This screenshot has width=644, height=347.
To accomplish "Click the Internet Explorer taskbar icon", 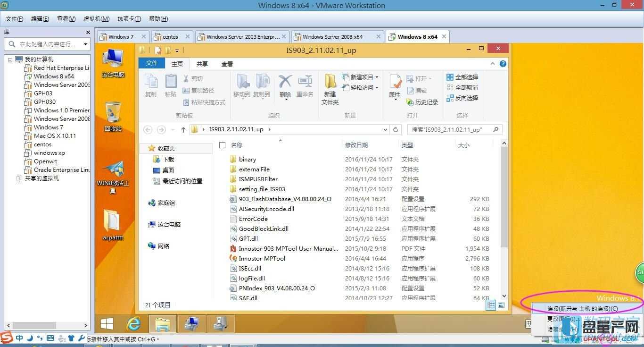I will pyautogui.click(x=134, y=323).
